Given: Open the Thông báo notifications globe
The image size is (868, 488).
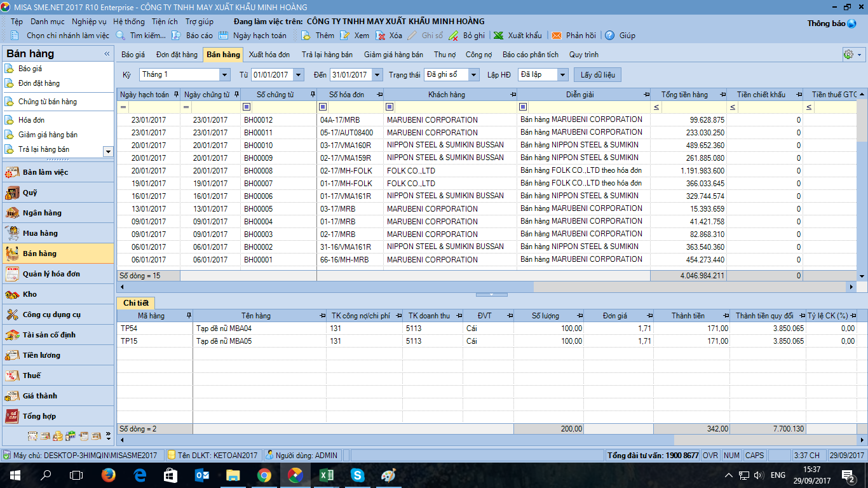Looking at the screenshot, I should (851, 24).
